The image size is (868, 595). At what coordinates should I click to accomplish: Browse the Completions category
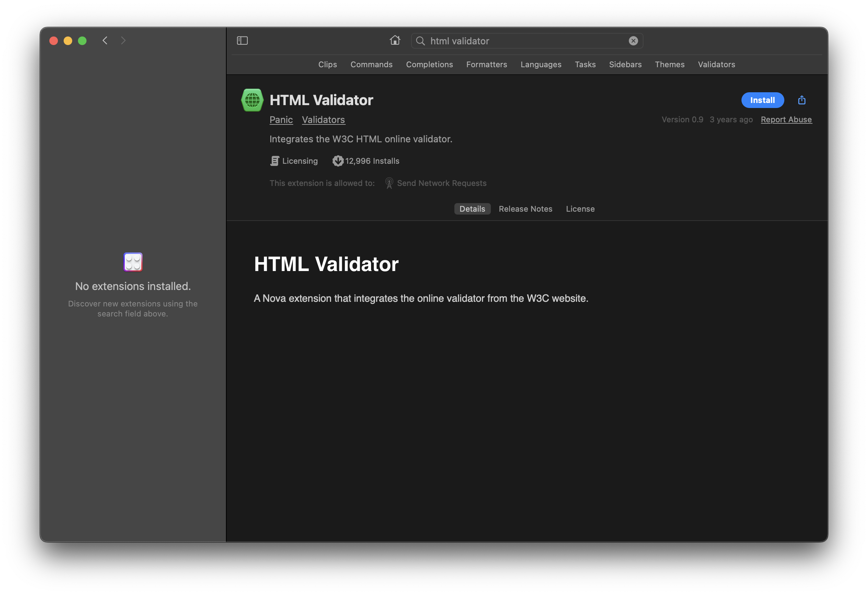pyautogui.click(x=429, y=64)
